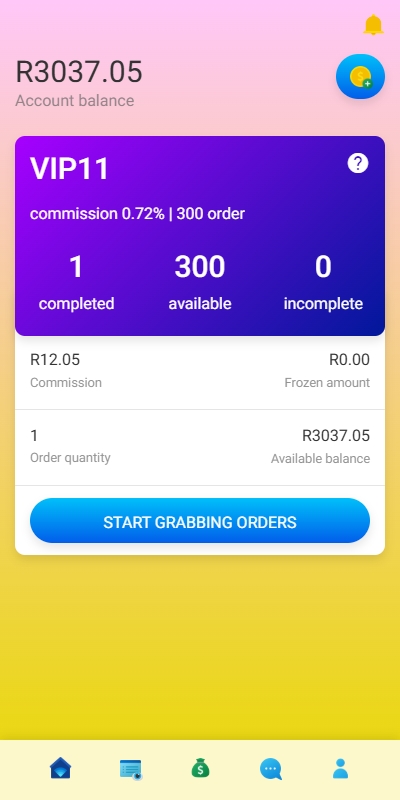400x800 pixels.
Task: Go to the home tab icon
Action: point(60,768)
